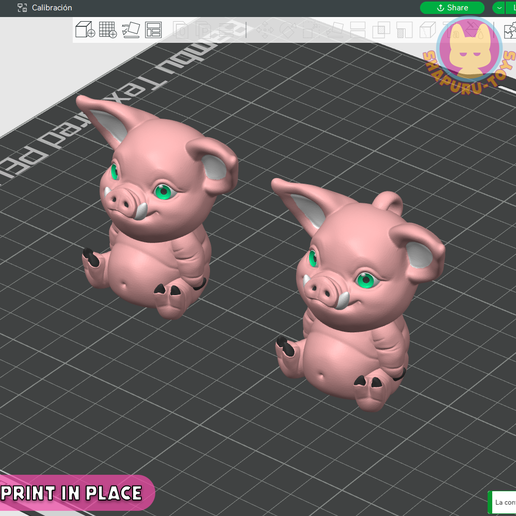Click the Add plate grid icon

click(x=108, y=30)
